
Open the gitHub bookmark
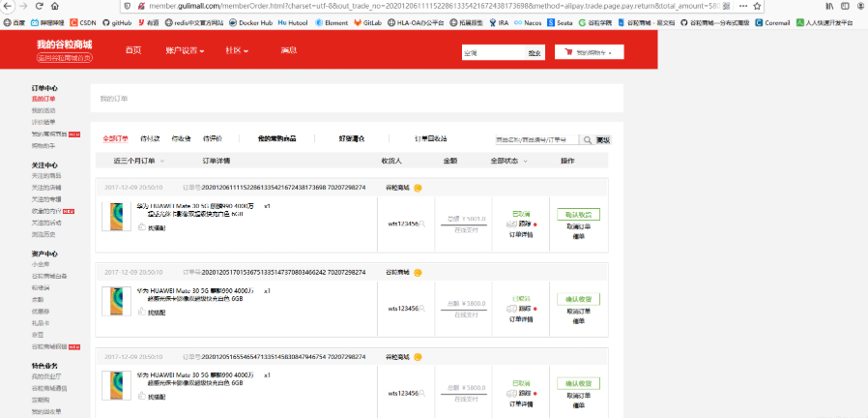point(117,22)
